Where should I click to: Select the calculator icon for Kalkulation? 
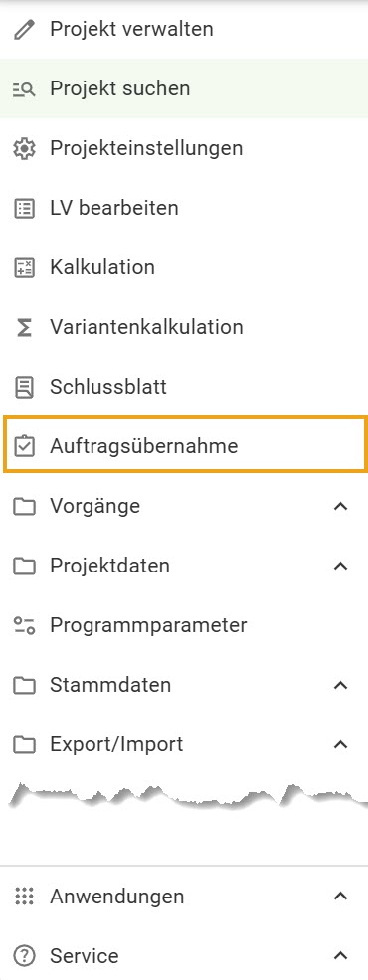[x=24, y=267]
